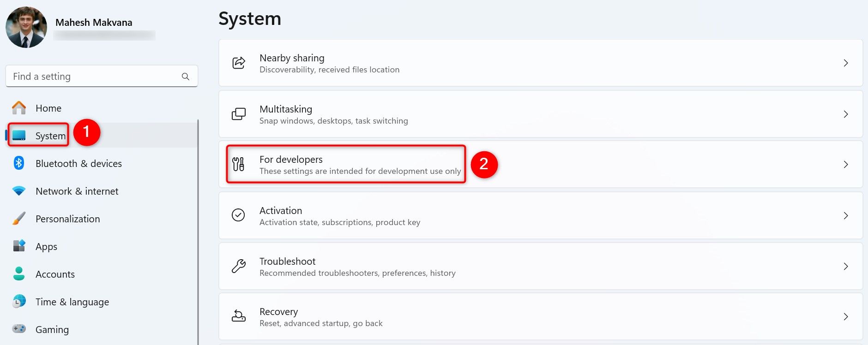Open Recovery via its chevron arrow

pyautogui.click(x=846, y=316)
